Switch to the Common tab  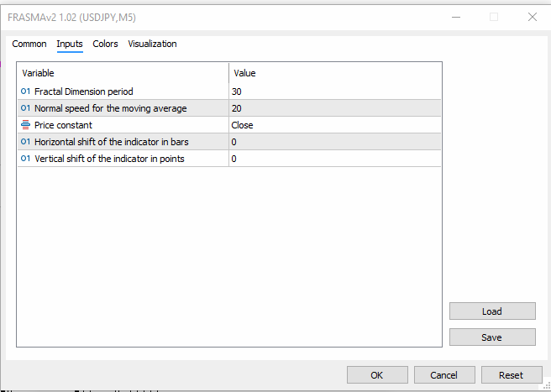click(x=29, y=44)
